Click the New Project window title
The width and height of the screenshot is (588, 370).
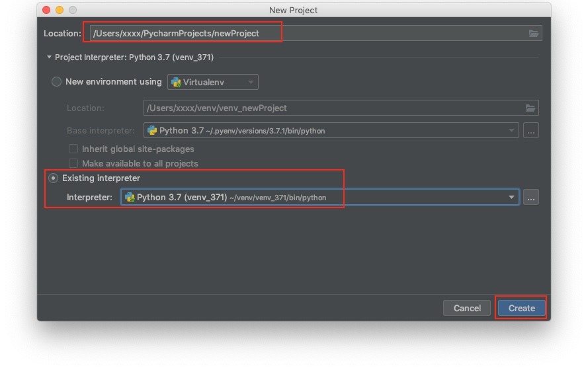pyautogui.click(x=293, y=10)
